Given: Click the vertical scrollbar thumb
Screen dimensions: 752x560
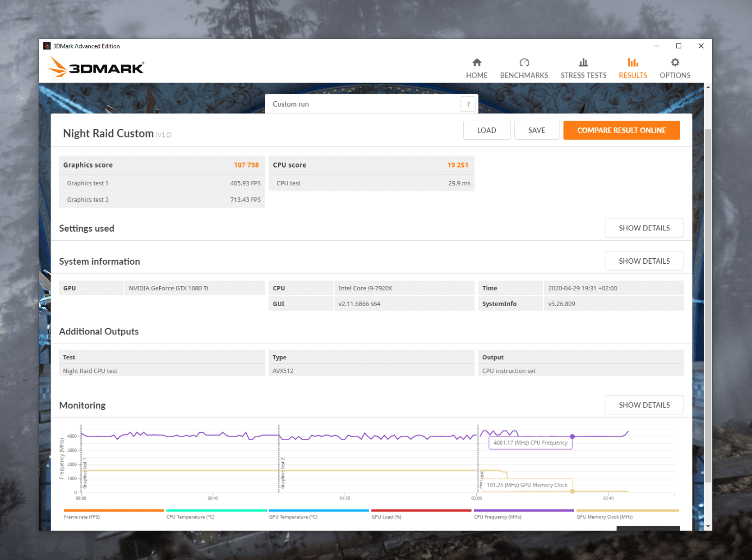Looking at the screenshot, I should pyautogui.click(x=708, y=306).
